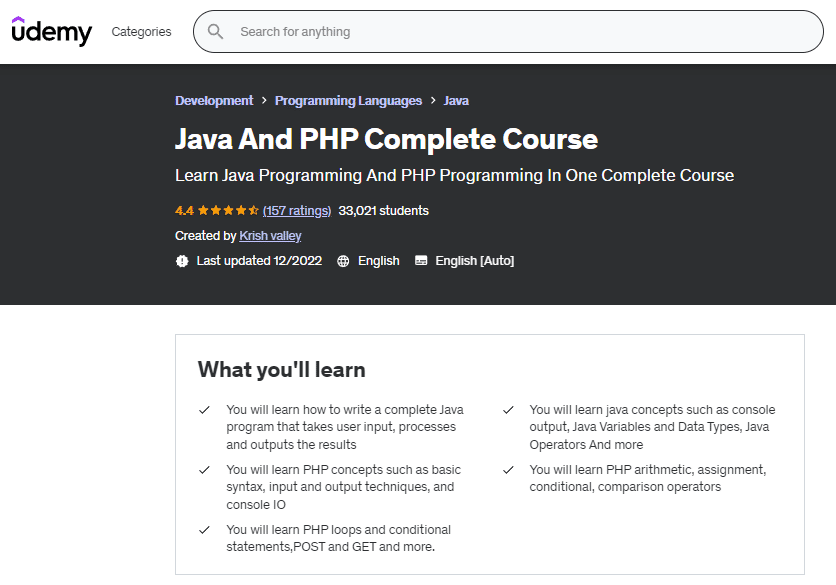Click the star rating icons
Image resolution: width=836 pixels, height=585 pixels.
click(228, 211)
